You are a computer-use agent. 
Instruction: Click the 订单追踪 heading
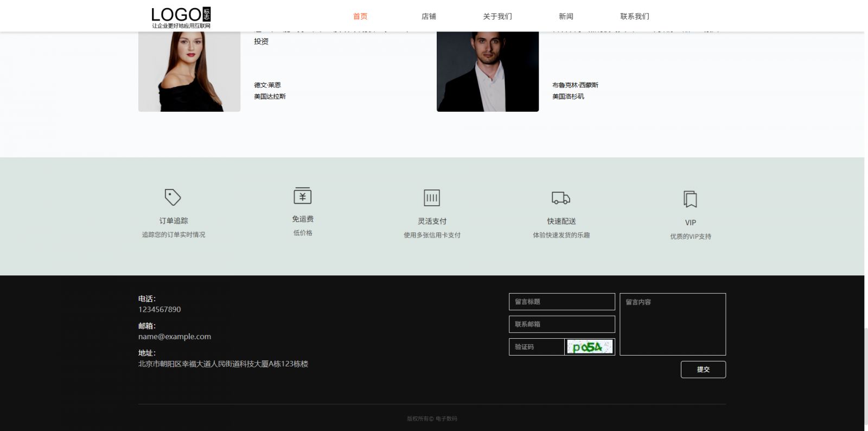[x=174, y=221]
